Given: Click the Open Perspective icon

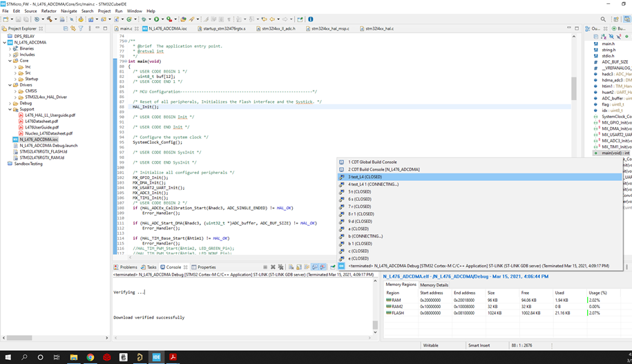Looking at the screenshot, I should [616, 19].
